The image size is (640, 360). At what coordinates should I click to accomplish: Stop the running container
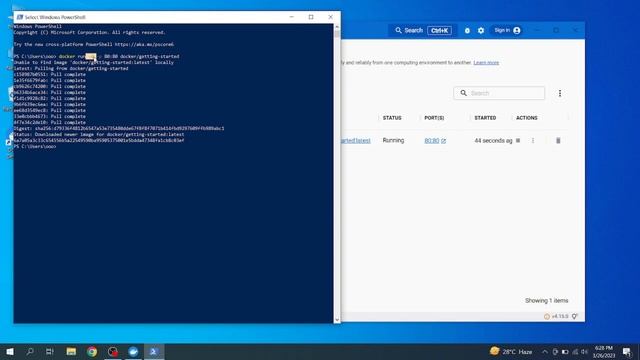pos(518,140)
